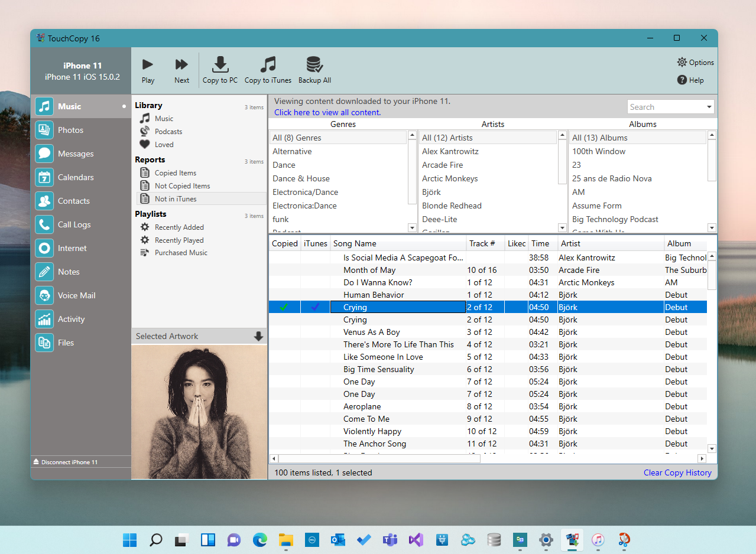Expand the Search box dropdown arrow

pos(709,107)
